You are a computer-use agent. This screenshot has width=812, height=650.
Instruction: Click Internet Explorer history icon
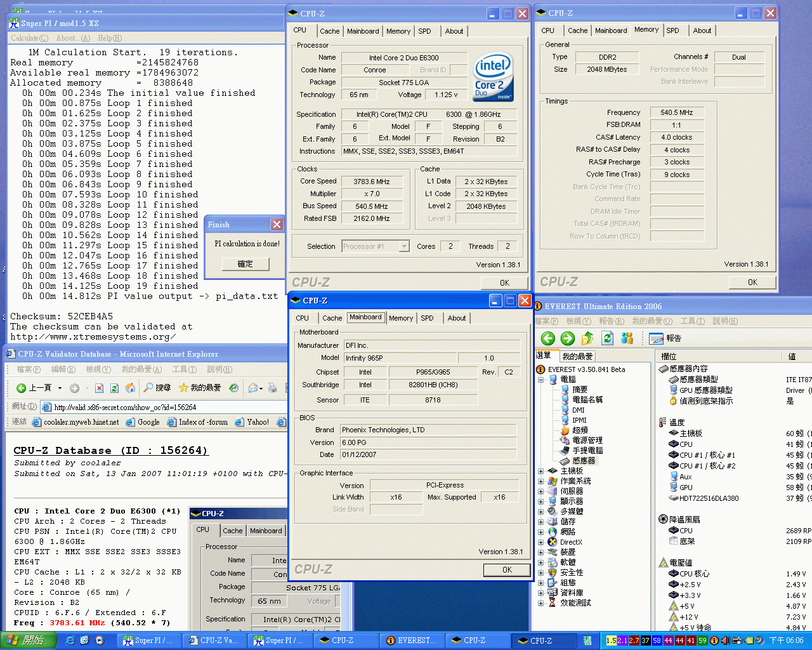click(x=233, y=388)
